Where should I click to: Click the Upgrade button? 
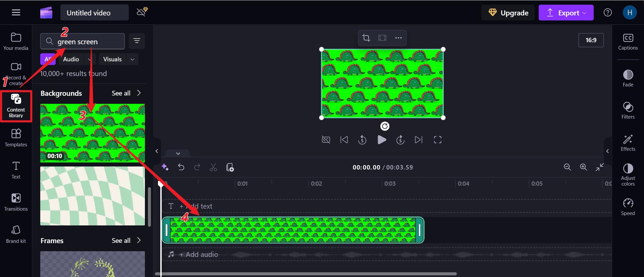click(x=508, y=13)
